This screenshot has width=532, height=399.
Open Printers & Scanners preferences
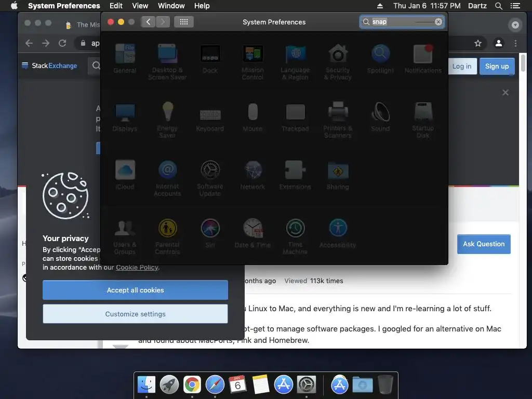pyautogui.click(x=338, y=120)
